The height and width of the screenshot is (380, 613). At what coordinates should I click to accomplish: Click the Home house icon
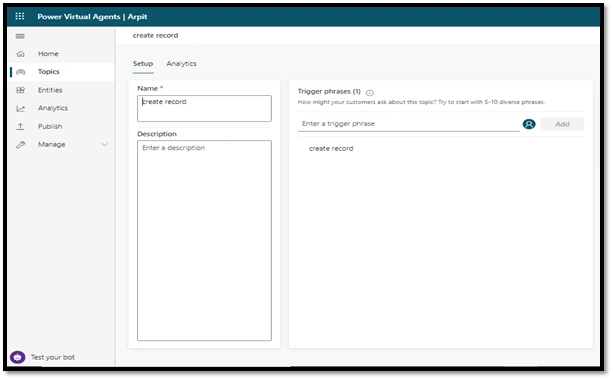point(20,54)
